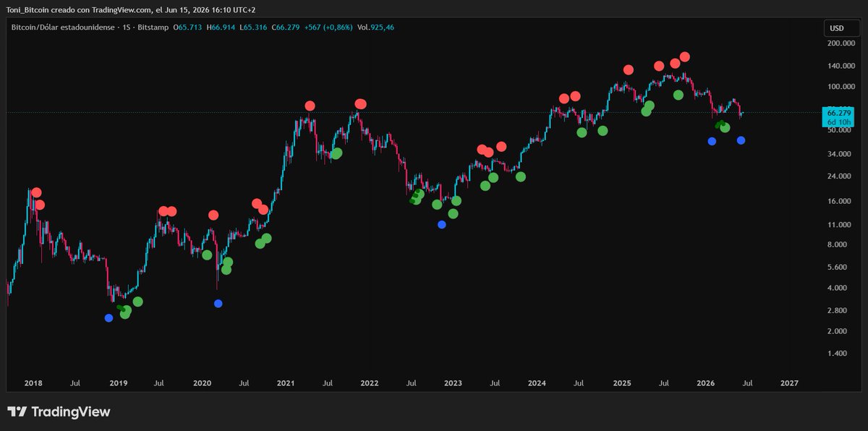Click the 34.000 price axis label

pos(839,154)
